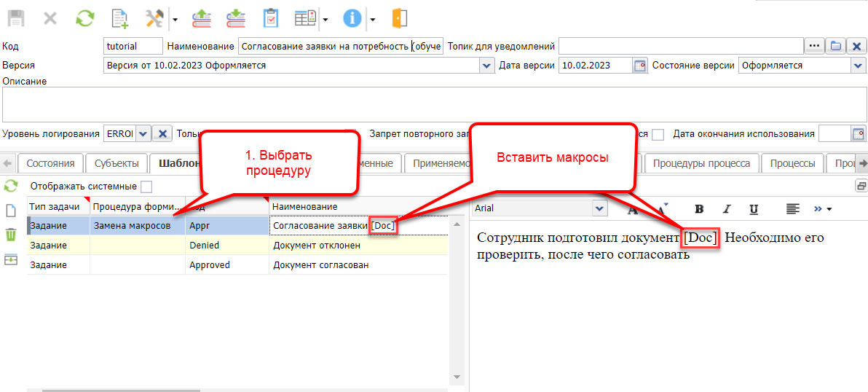
Task: Click the ellipsis button beside notification topic
Action: (x=814, y=47)
